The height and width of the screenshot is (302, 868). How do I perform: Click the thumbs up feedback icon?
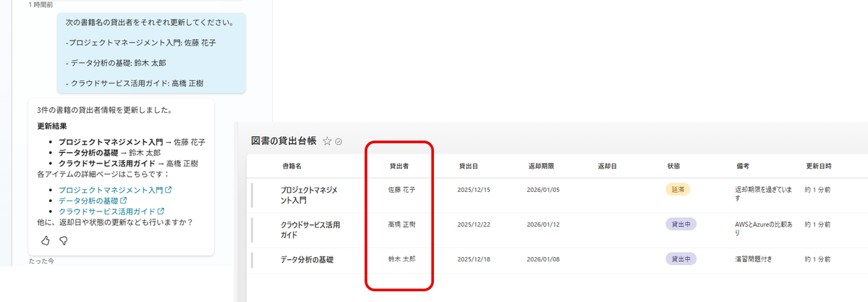(x=45, y=240)
